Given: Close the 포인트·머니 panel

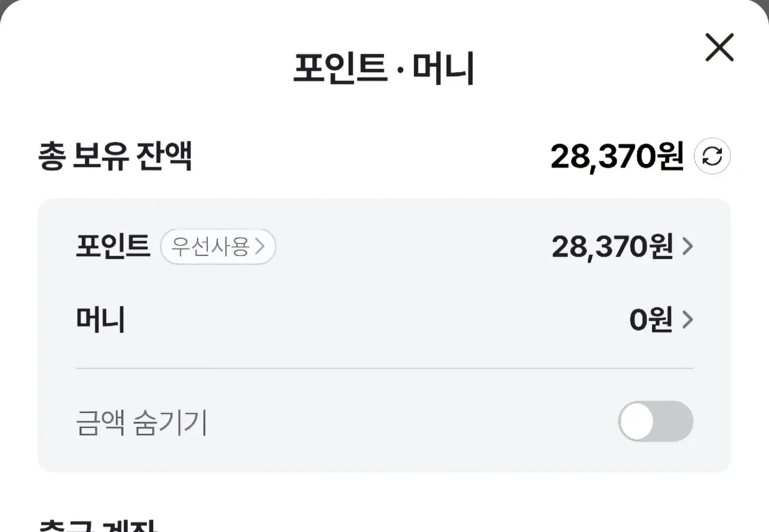Looking at the screenshot, I should click(719, 47).
